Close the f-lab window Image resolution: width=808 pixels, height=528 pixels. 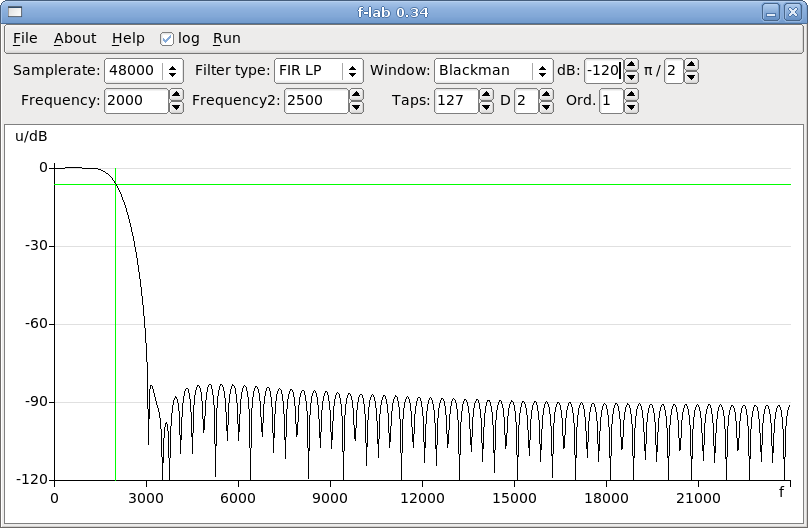coord(793,12)
